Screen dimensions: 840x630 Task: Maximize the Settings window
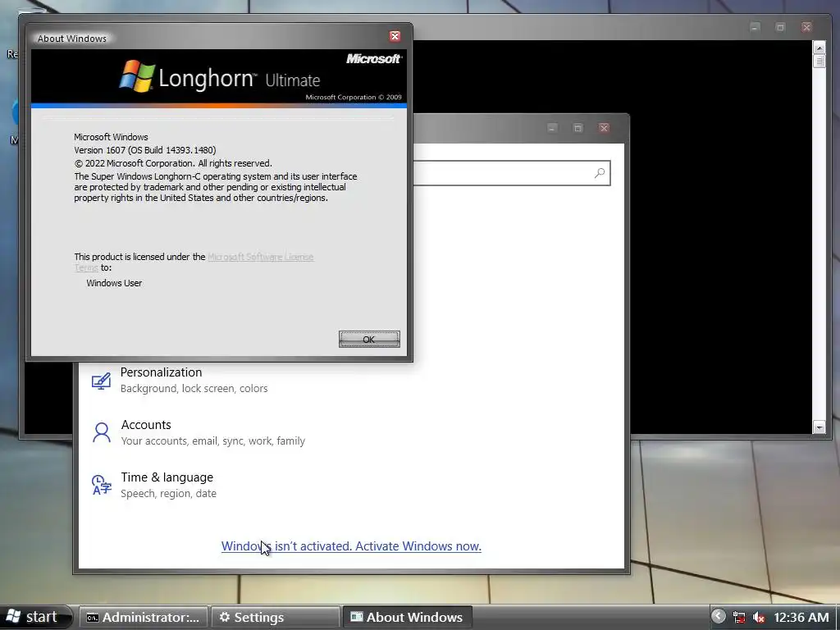[578, 128]
